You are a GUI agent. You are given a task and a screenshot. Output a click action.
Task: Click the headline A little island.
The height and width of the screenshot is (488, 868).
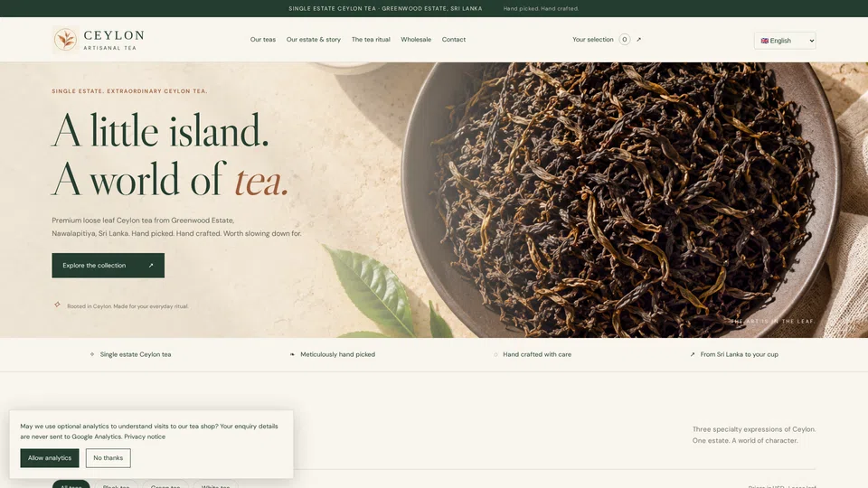(x=160, y=131)
